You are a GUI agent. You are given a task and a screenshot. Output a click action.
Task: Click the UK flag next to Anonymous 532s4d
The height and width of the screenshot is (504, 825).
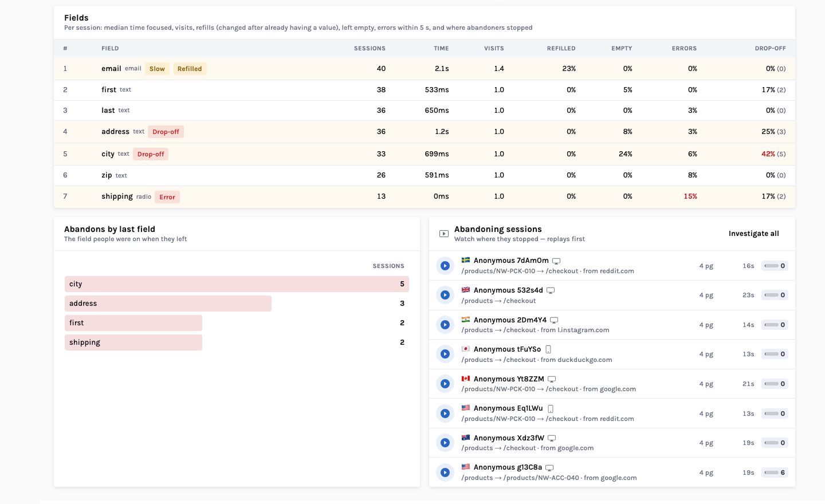point(466,290)
